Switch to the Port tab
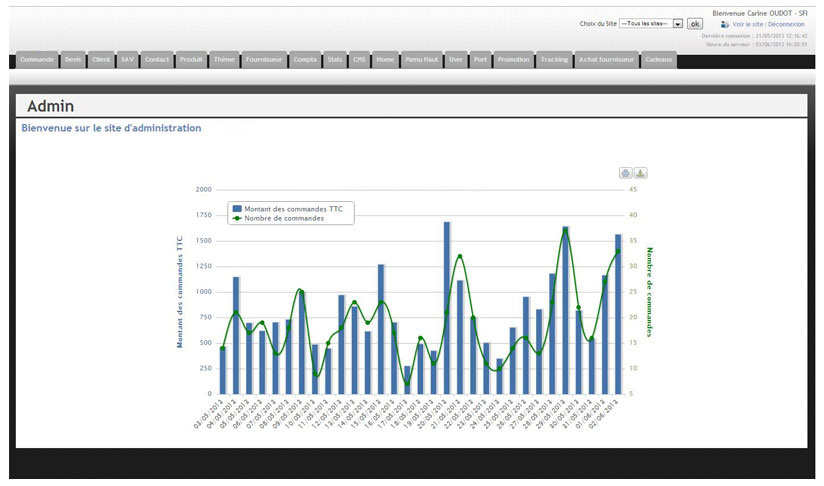This screenshot has width=824, height=486. pyautogui.click(x=480, y=60)
